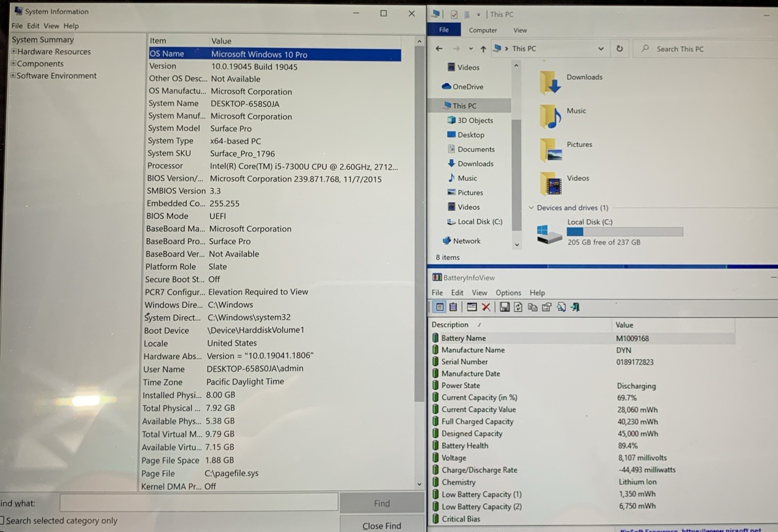Viewport: 778px width, 532px height.
Task: Click Close Find button
Action: tap(382, 526)
